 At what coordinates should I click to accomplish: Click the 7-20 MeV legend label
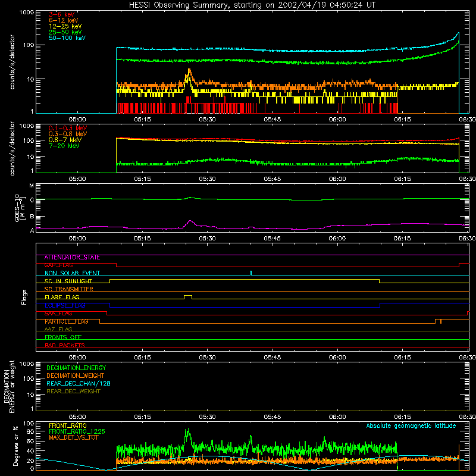(x=64, y=146)
